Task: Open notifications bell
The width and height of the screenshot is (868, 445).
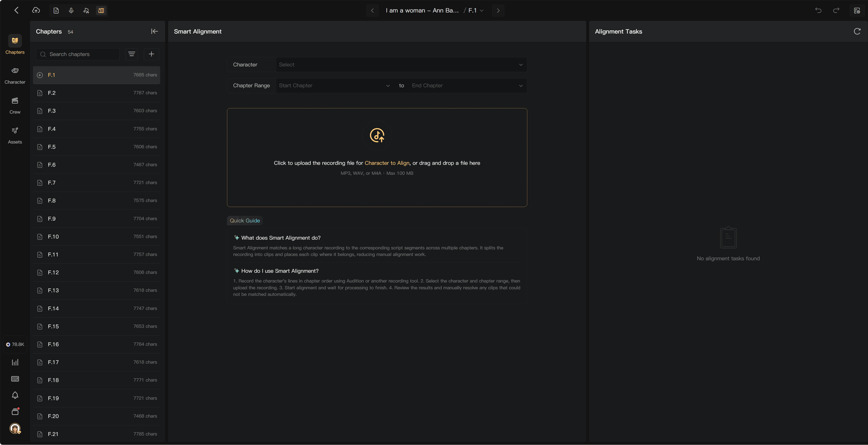Action: click(15, 395)
